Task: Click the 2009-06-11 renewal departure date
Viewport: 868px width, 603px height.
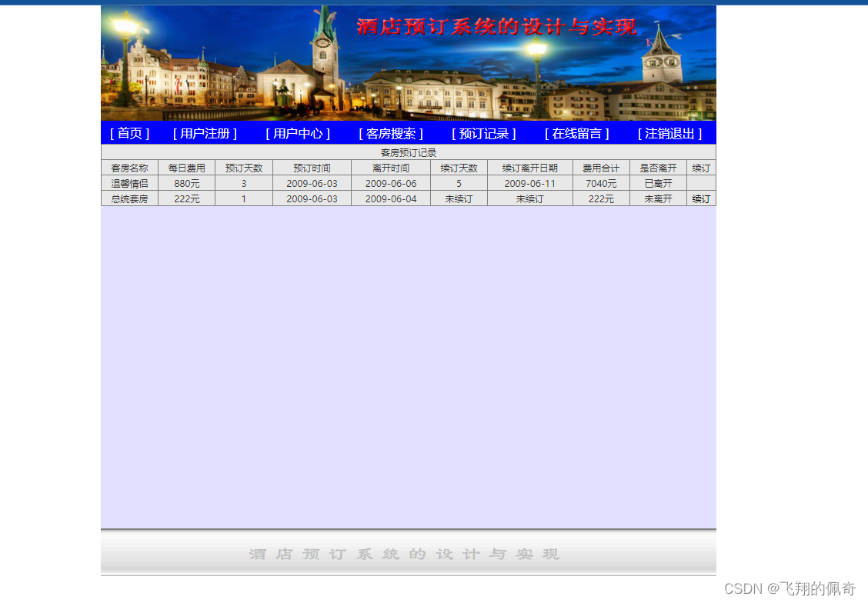Action: pos(529,184)
